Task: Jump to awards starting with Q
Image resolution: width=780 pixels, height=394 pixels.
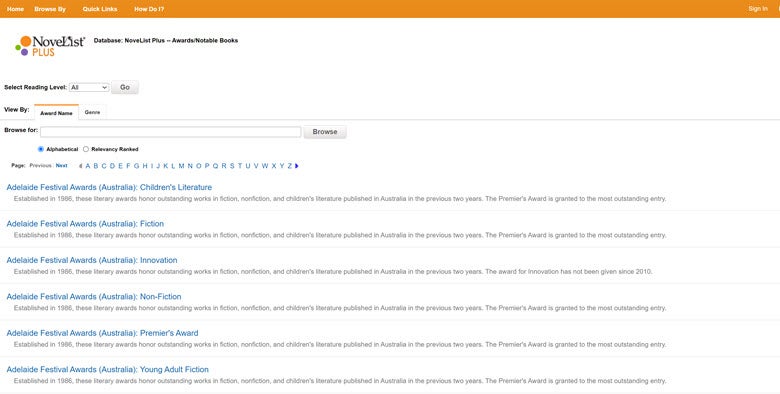Action: [215, 166]
